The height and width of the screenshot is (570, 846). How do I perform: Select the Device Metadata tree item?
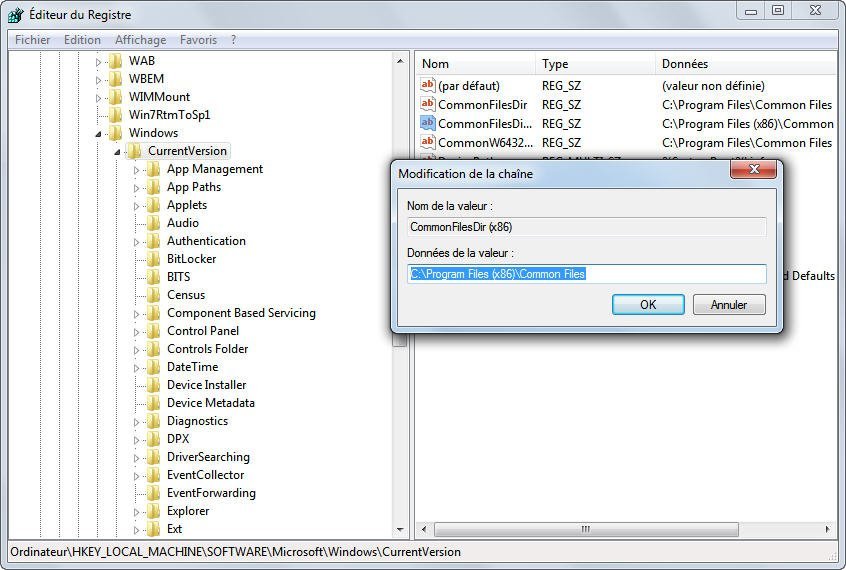click(x=210, y=403)
